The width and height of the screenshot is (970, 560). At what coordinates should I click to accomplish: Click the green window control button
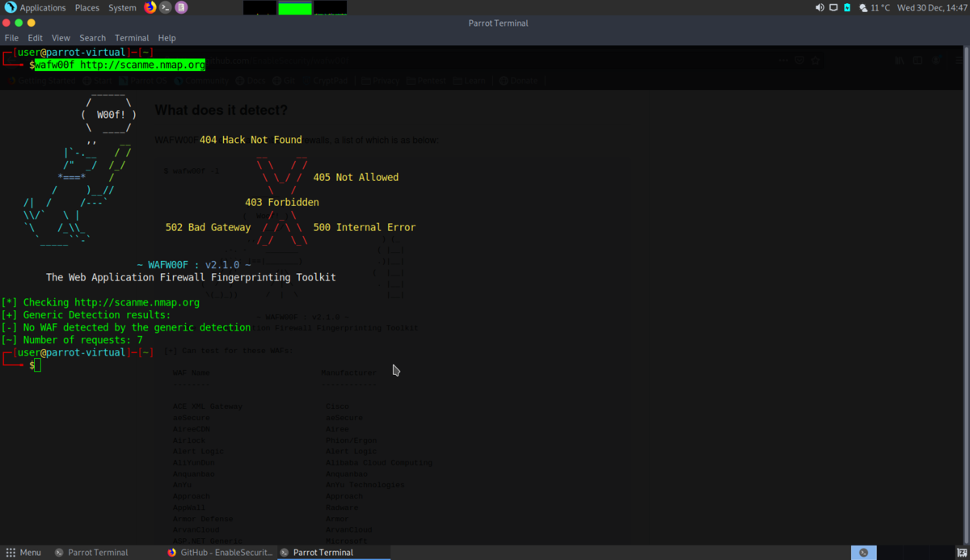20,23
